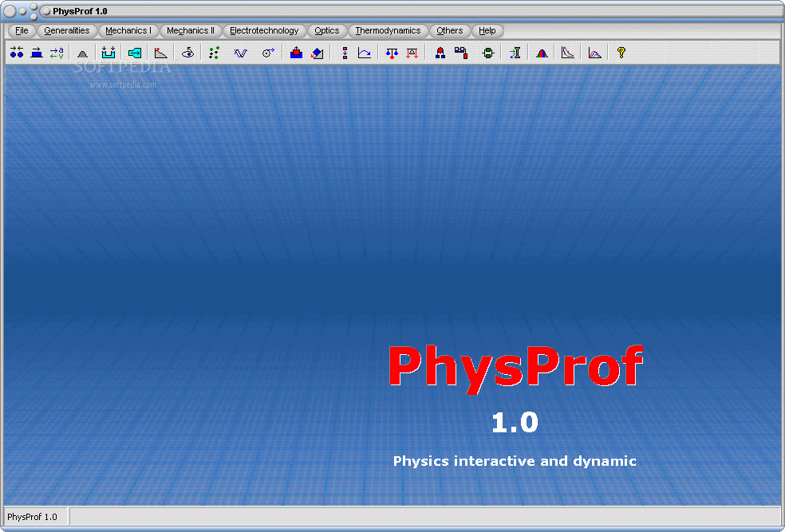
Task: Click the gray bell-curve hill icon
Action: tap(83, 53)
